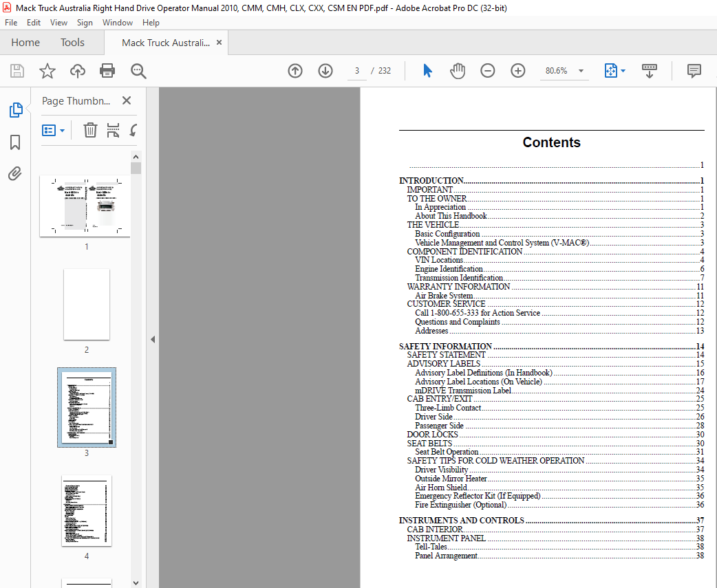The width and height of the screenshot is (717, 588).
Task: Click the Fire Extinguisher (Optional) entry
Action: click(559, 505)
